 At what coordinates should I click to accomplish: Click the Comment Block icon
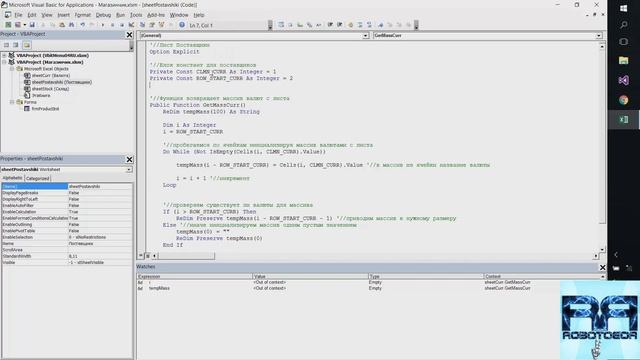point(360,25)
